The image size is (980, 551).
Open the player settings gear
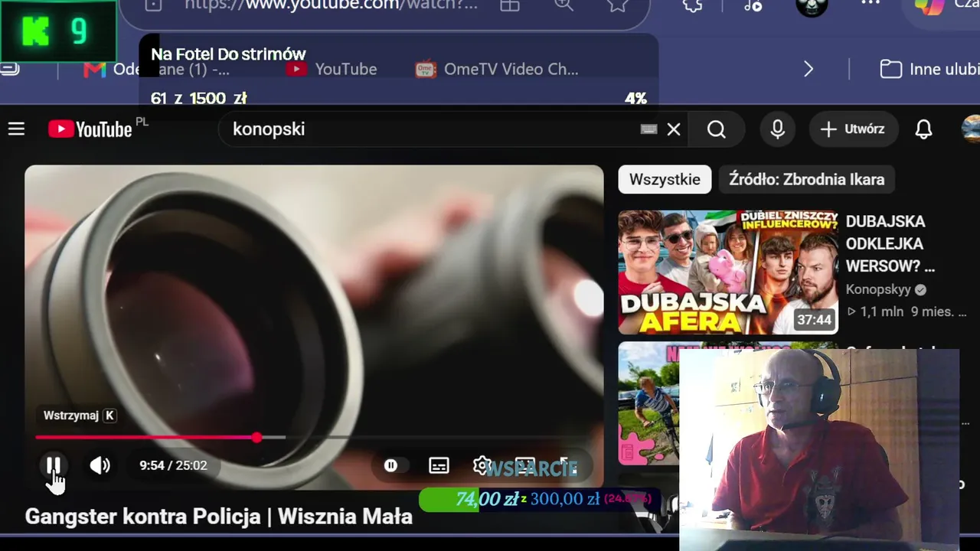click(x=482, y=465)
